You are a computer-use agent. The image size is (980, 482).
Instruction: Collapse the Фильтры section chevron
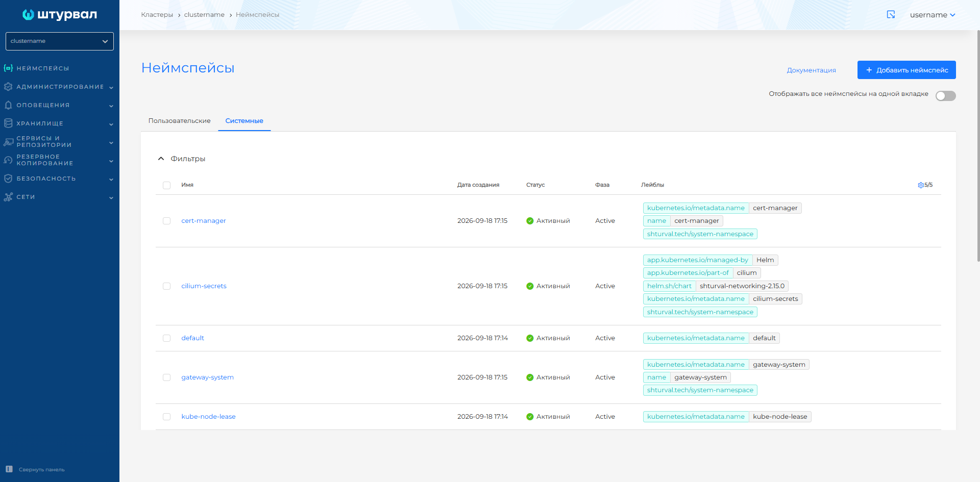pyautogui.click(x=161, y=159)
